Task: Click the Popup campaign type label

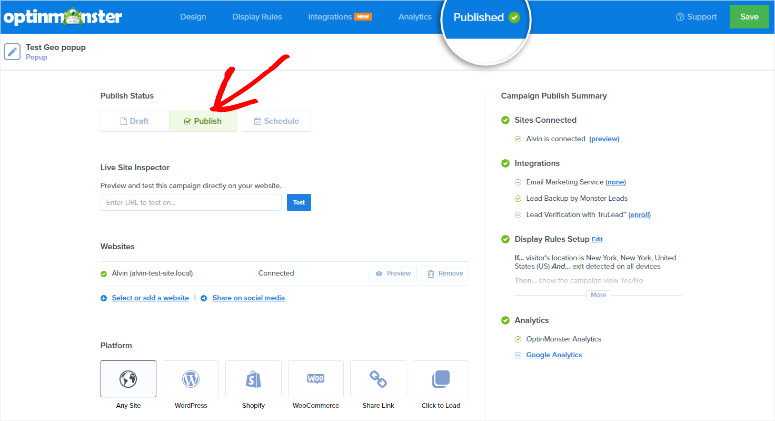Action: tap(37, 57)
